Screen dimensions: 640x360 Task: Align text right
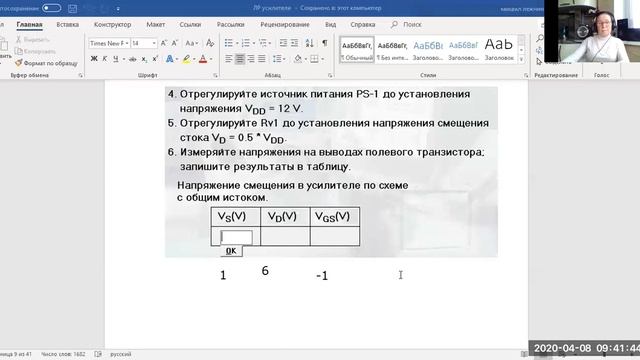251,59
